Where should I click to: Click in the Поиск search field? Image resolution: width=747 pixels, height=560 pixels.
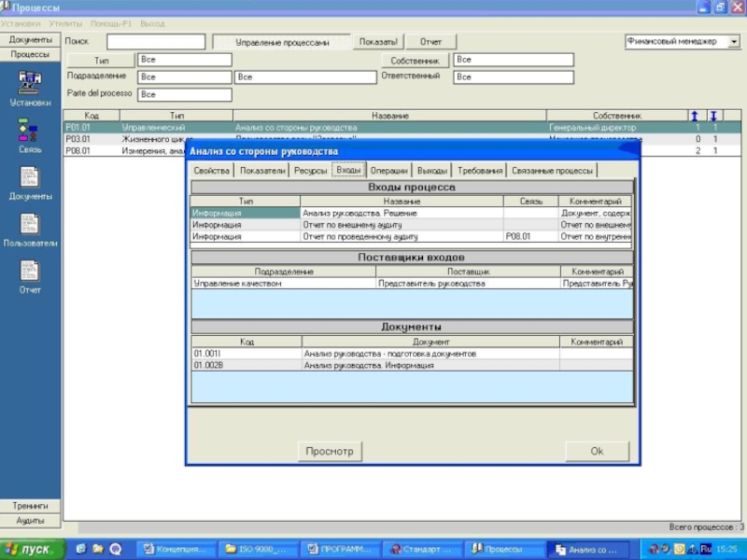pyautogui.click(x=155, y=42)
